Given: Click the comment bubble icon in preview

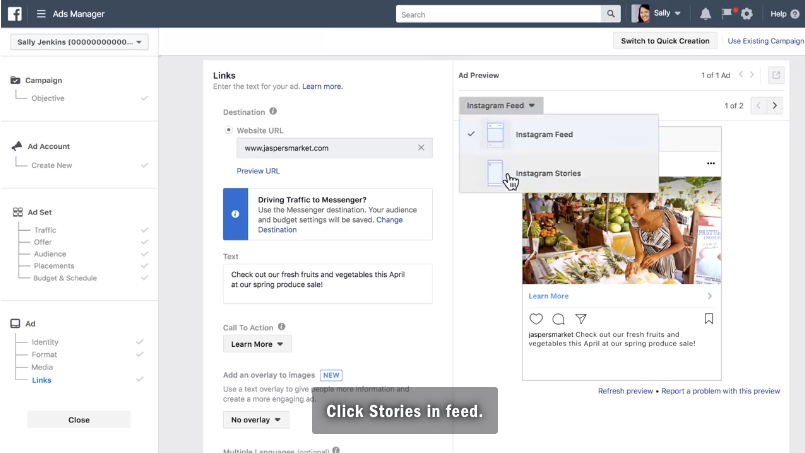Looking at the screenshot, I should pos(558,319).
